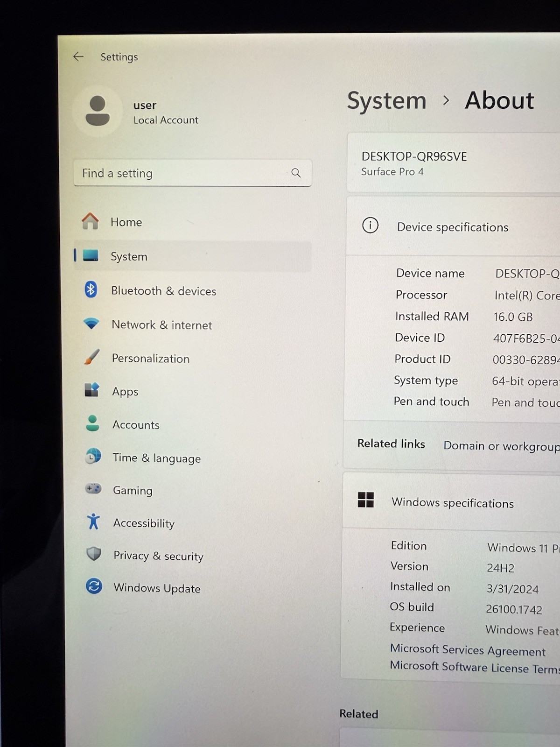Open the user profile avatar
The height and width of the screenshot is (747, 560).
98,111
